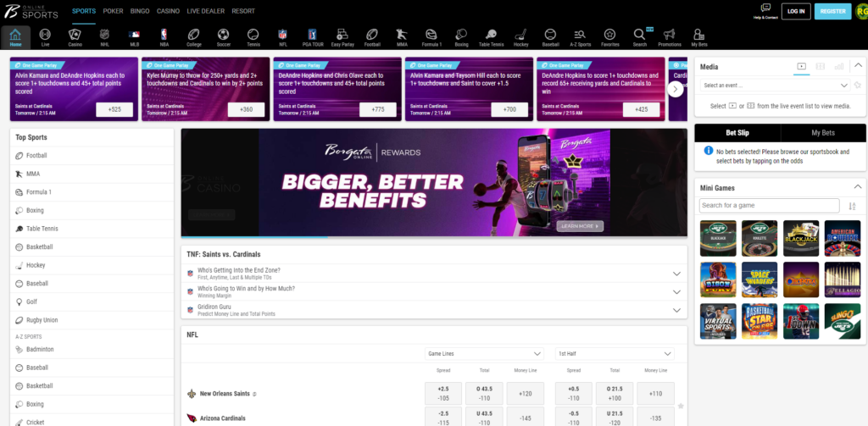This screenshot has width=868, height=426.
Task: Switch to the POKER tab
Action: (113, 11)
